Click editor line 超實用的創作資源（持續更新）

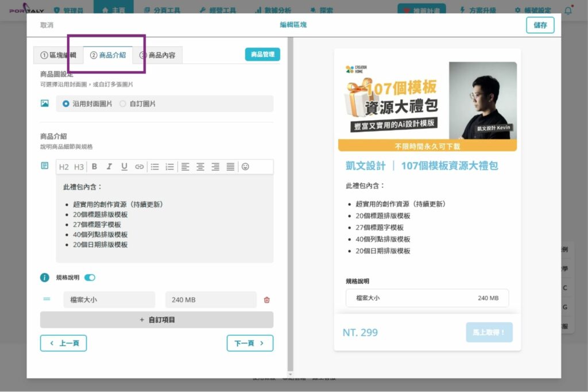point(118,204)
